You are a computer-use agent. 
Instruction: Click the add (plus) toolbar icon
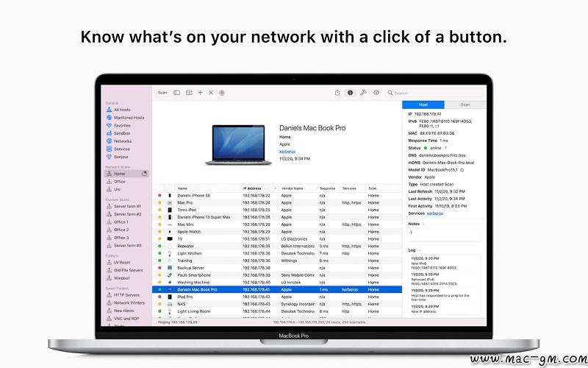200,93
